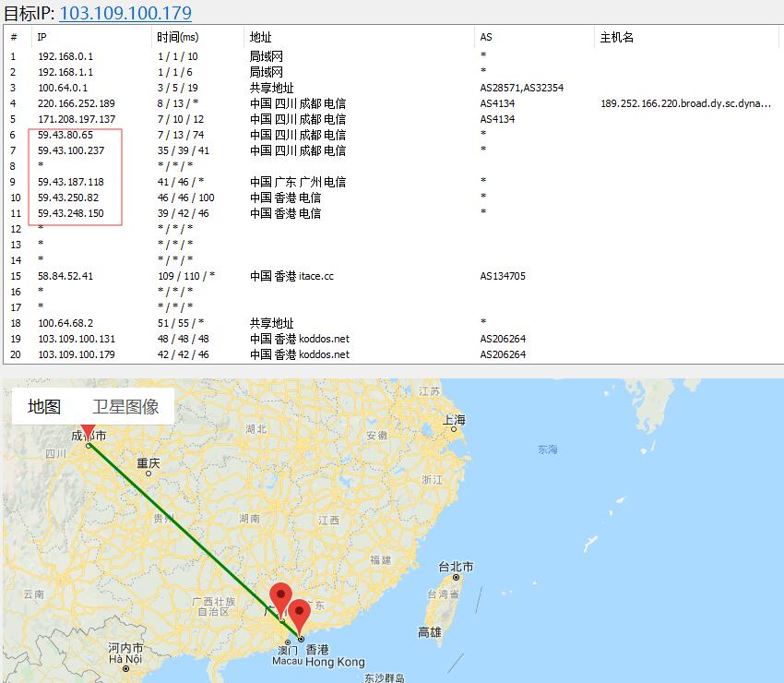Sort by the 主机名 column header
Viewport: 784px width, 683px height.
pos(616,37)
